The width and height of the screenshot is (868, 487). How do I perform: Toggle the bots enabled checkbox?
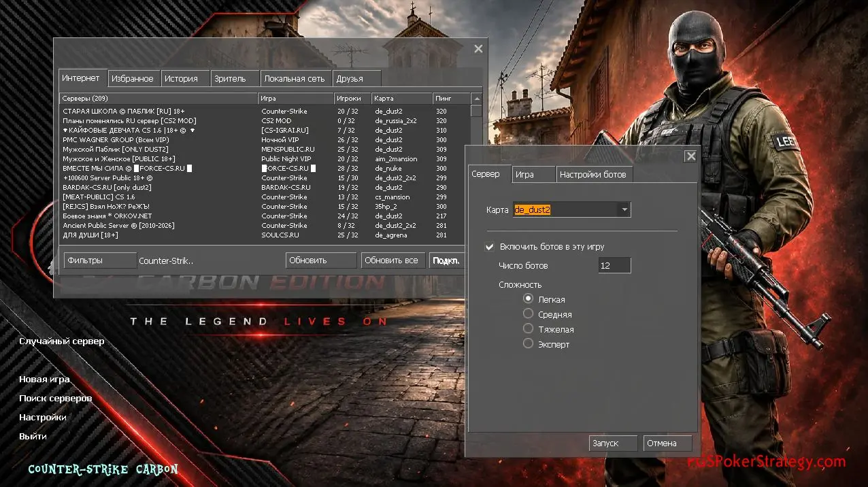click(489, 247)
